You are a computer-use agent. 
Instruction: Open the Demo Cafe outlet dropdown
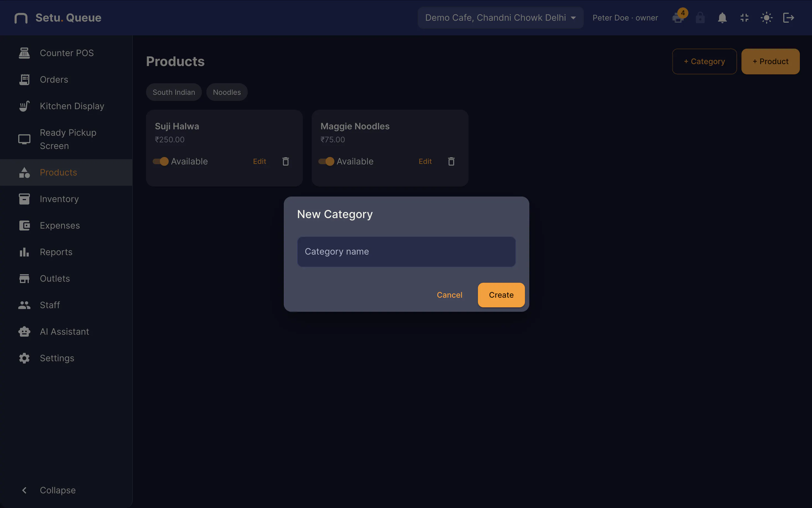click(500, 17)
